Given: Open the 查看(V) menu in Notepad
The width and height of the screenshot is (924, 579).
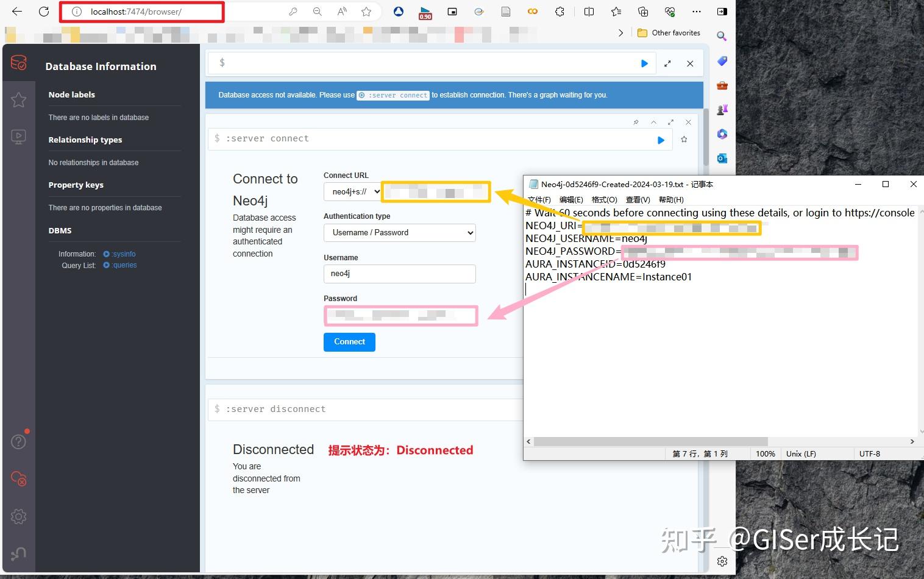Looking at the screenshot, I should pos(638,199).
